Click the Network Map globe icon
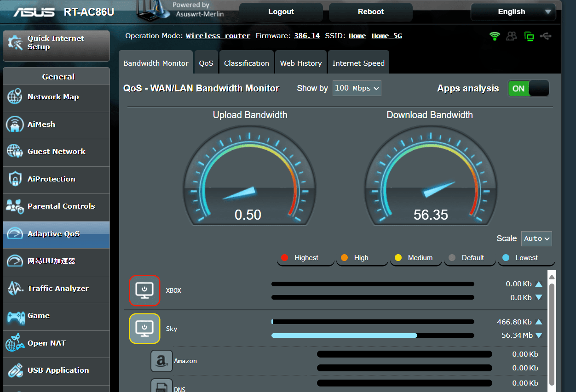 [15, 97]
